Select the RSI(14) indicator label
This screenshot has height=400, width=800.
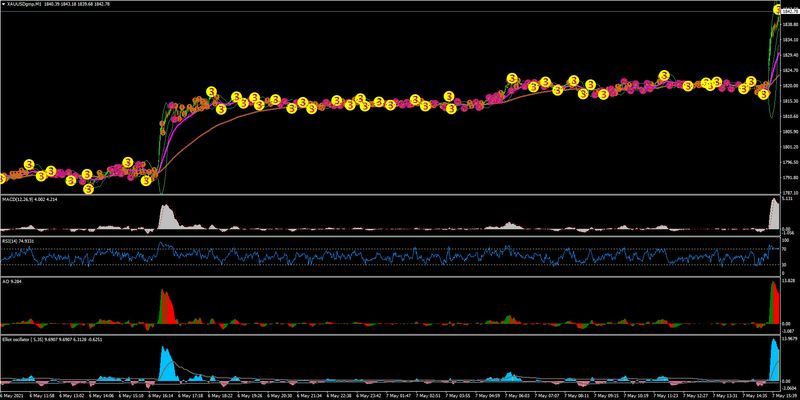12,241
